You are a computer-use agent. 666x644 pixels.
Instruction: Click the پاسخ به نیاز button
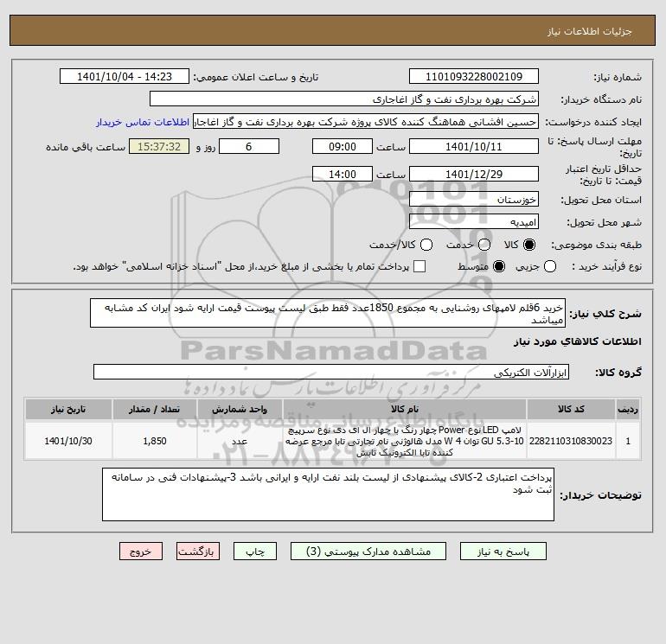pos(503,551)
